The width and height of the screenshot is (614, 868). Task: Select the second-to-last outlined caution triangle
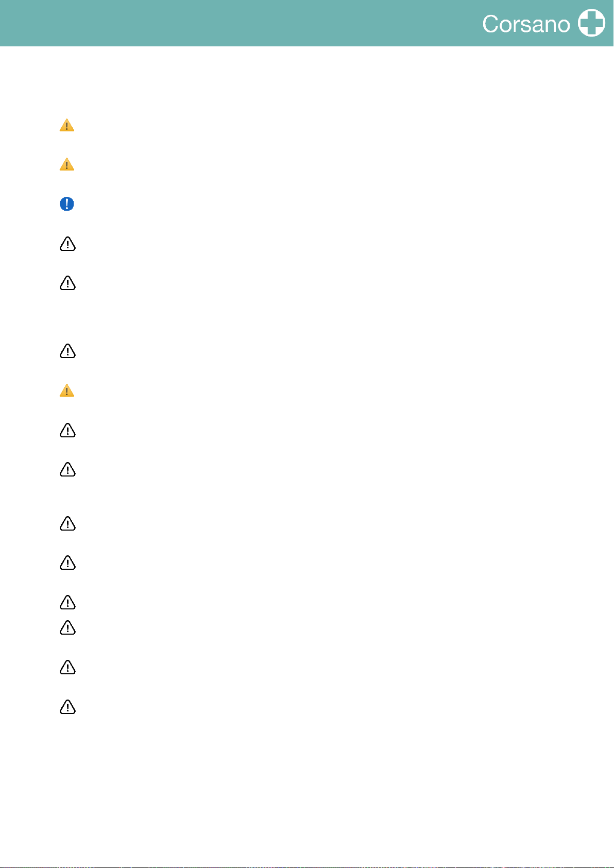(x=67, y=668)
